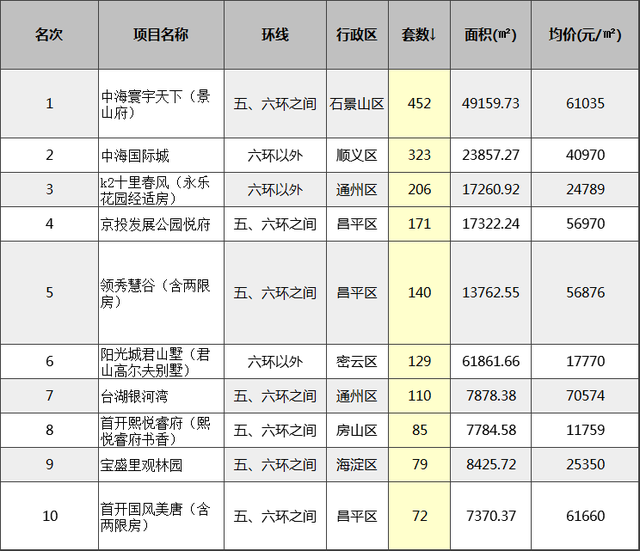
Task: Click area value 17260.92
Action: (x=491, y=189)
